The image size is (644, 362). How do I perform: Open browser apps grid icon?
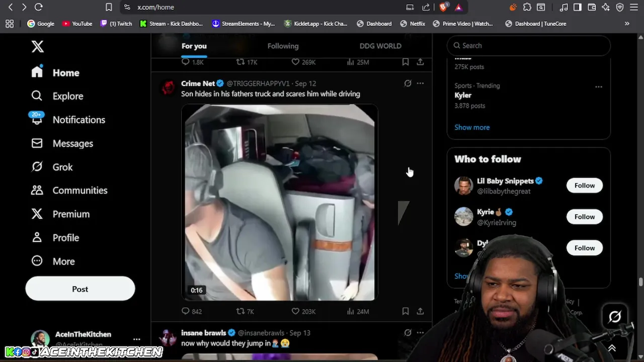10,24
